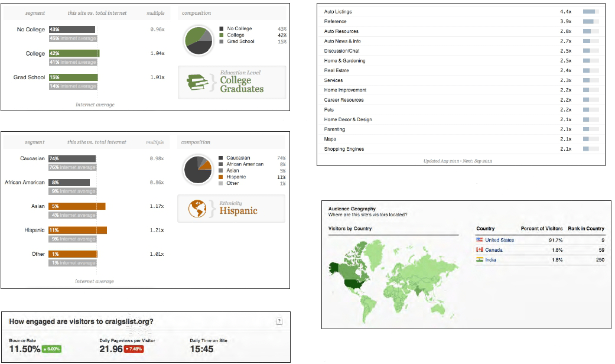Click the College Graduates heading
The width and height of the screenshot is (615, 364).
(x=242, y=84)
